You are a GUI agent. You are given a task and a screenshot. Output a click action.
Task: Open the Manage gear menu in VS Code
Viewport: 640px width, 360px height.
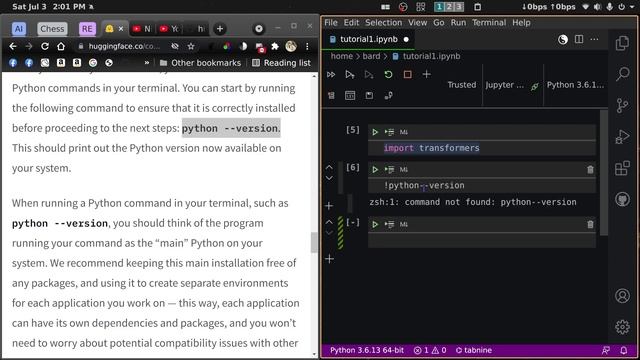tap(622, 327)
